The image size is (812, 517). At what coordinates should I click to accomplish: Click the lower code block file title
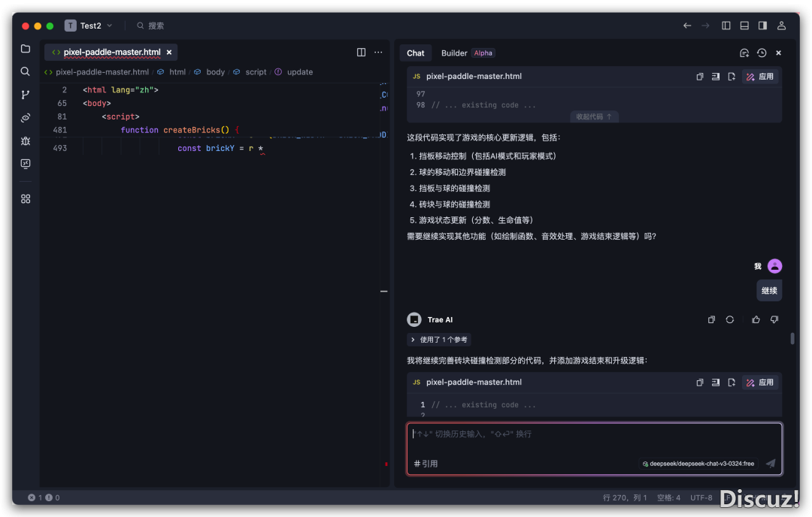(x=474, y=382)
